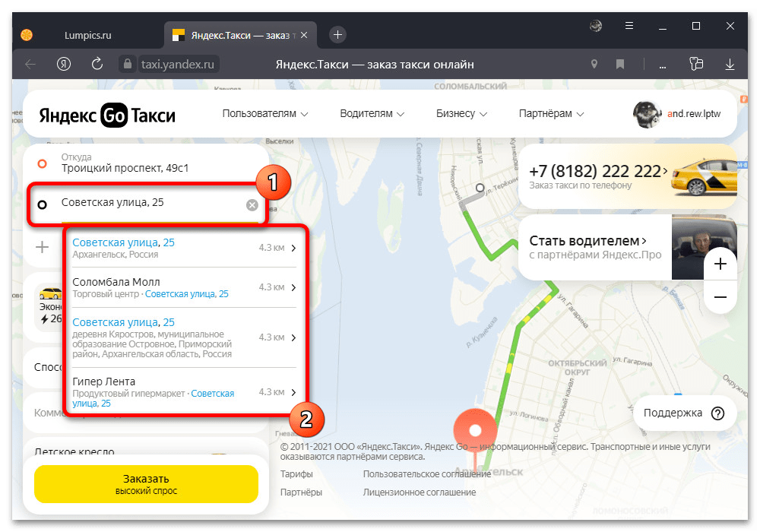
Task: Open the browser hamburger menu
Action: tap(629, 26)
